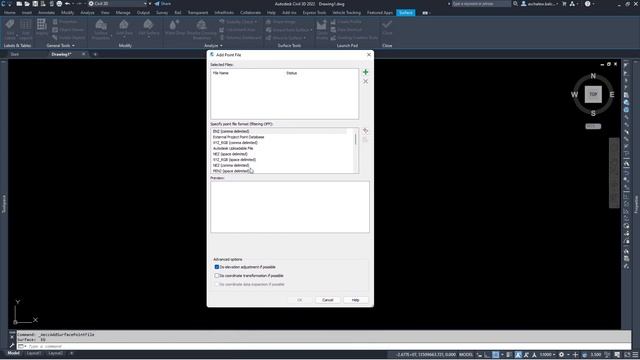Open the point file format manager icon
This screenshot has width=640, height=360.
coord(365,131)
